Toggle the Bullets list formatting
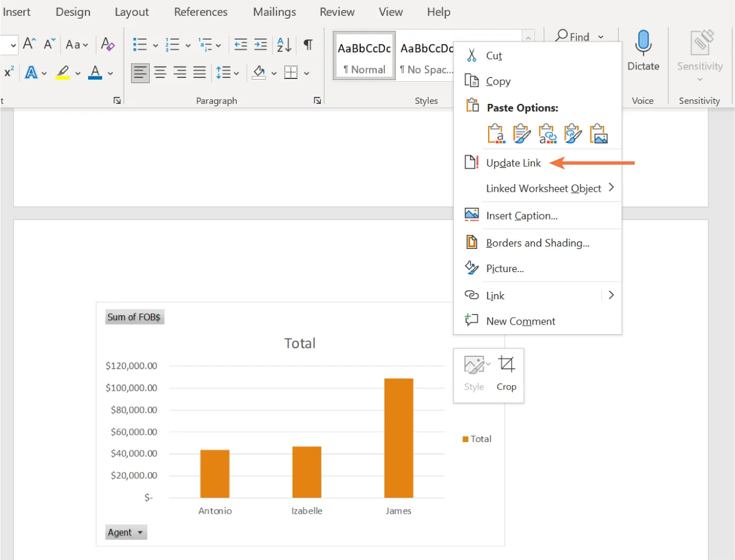 [x=140, y=44]
